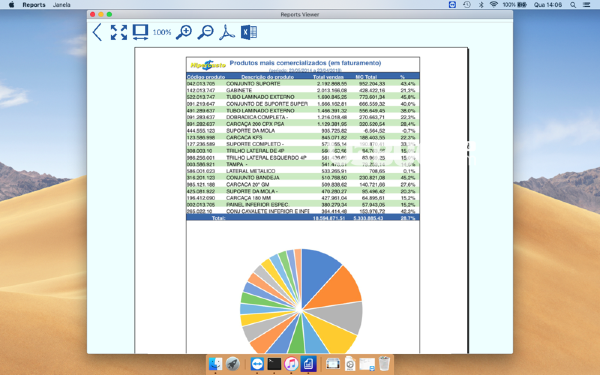Screen dimensions: 600x375
Task: Select the 'GABINETE' product row
Action: click(x=303, y=90)
